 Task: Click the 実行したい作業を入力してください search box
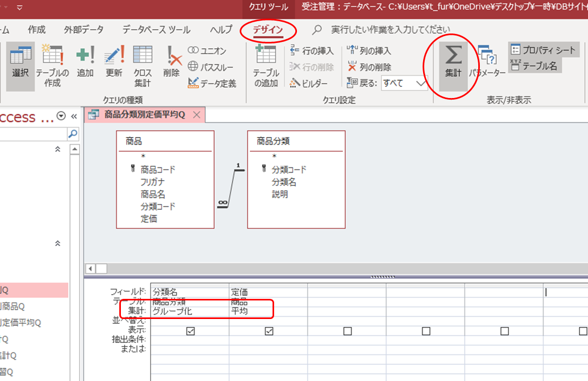click(390, 30)
